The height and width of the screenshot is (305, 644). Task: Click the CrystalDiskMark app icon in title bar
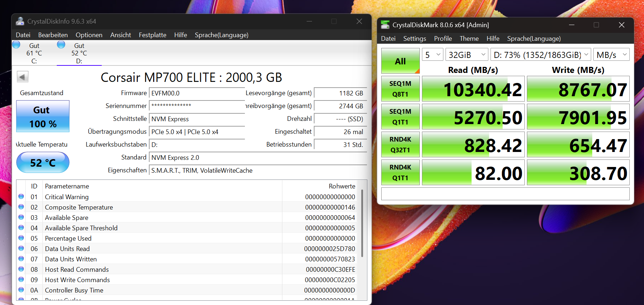pyautogui.click(x=385, y=25)
